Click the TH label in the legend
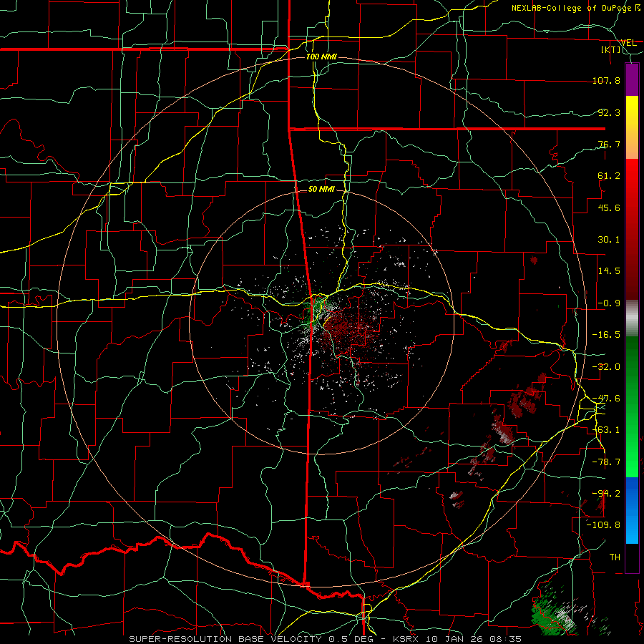Image resolution: width=644 pixels, height=644 pixels. [x=615, y=557]
